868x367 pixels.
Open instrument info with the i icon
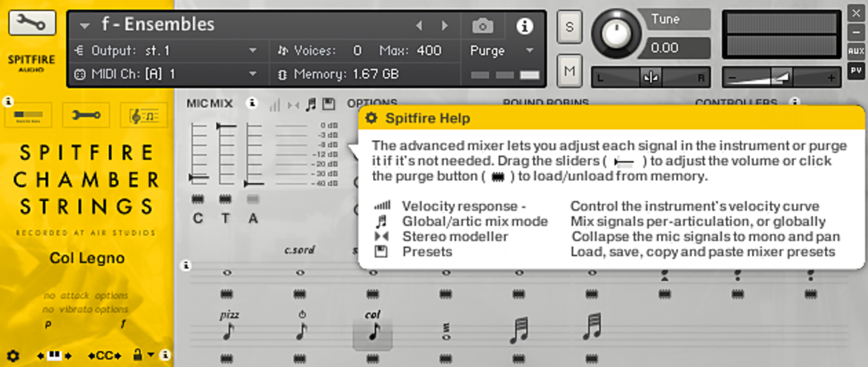(x=525, y=25)
